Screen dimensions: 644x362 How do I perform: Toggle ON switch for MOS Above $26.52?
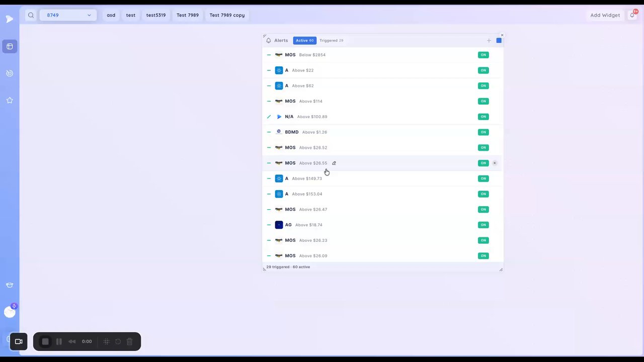tap(483, 147)
